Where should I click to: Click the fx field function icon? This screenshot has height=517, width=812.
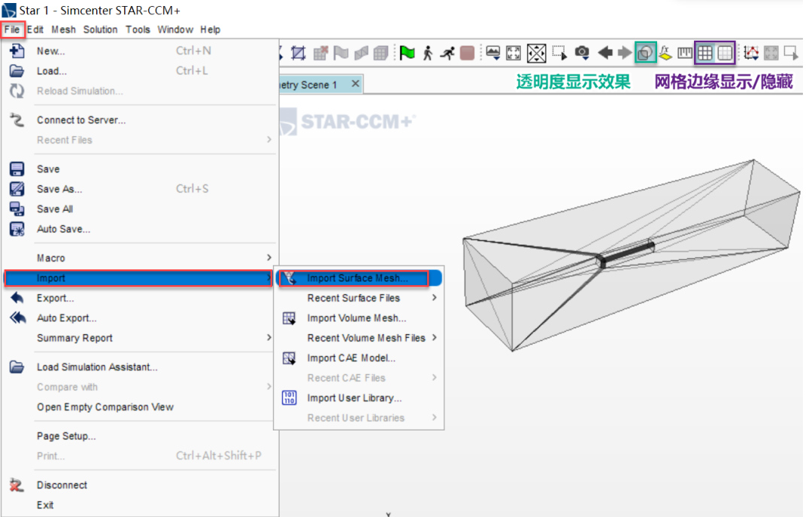665,53
